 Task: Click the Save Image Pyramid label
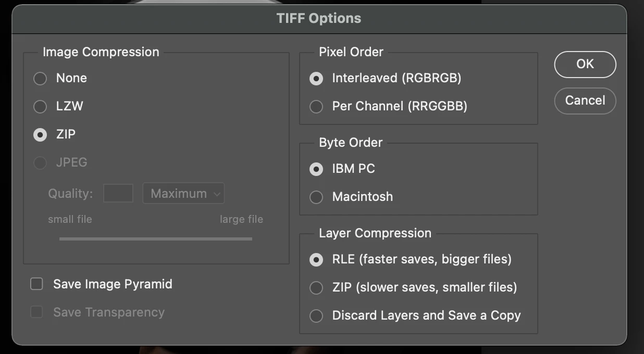coord(113,284)
